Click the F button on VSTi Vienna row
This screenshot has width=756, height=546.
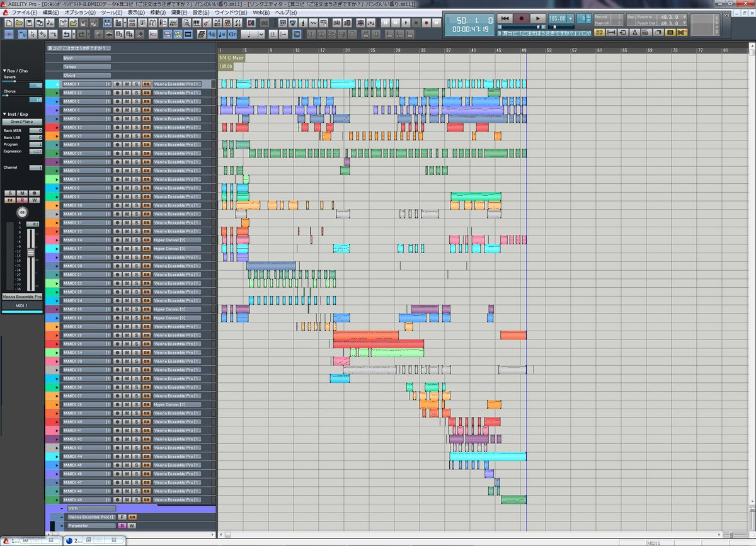[x=122, y=517]
